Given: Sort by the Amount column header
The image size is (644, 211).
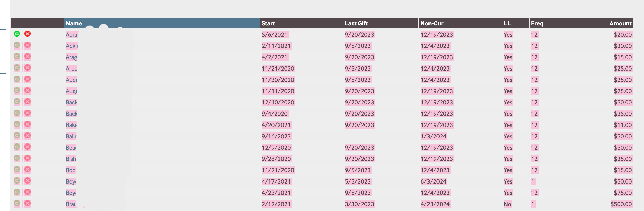Looking at the screenshot, I should pos(620,23).
